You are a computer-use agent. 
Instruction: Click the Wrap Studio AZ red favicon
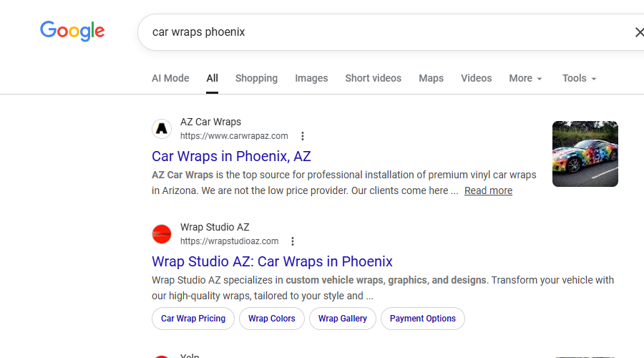pos(162,234)
